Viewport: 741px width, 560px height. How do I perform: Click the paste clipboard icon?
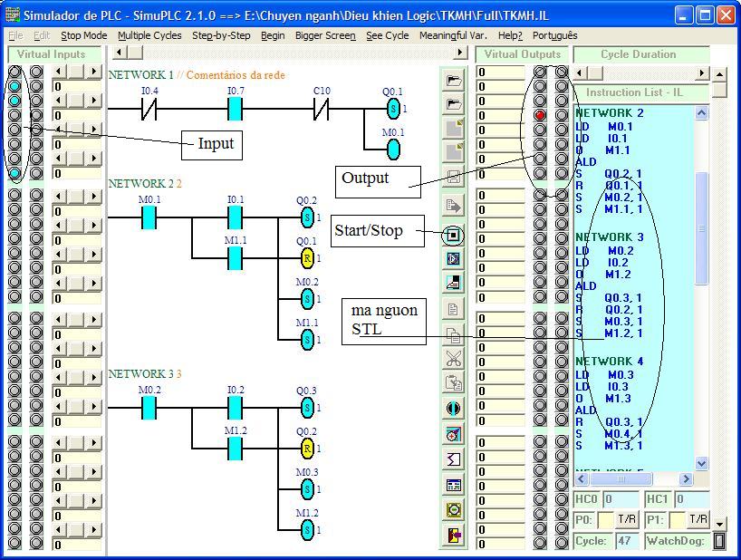[x=454, y=383]
